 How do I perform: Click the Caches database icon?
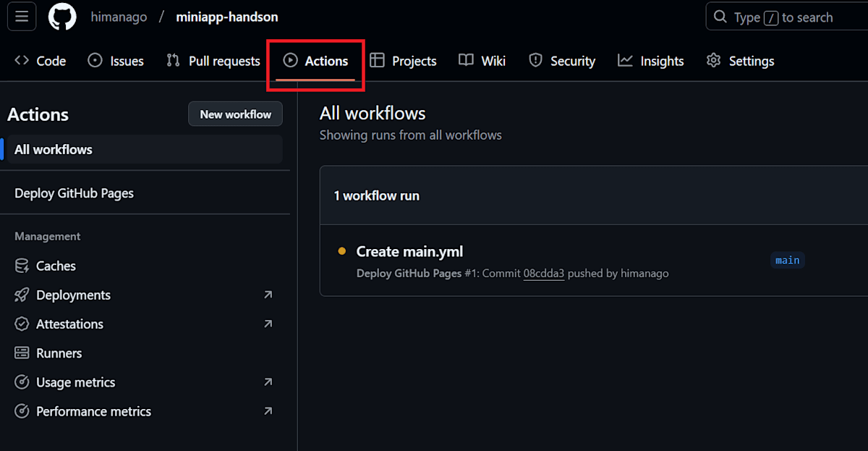click(22, 266)
